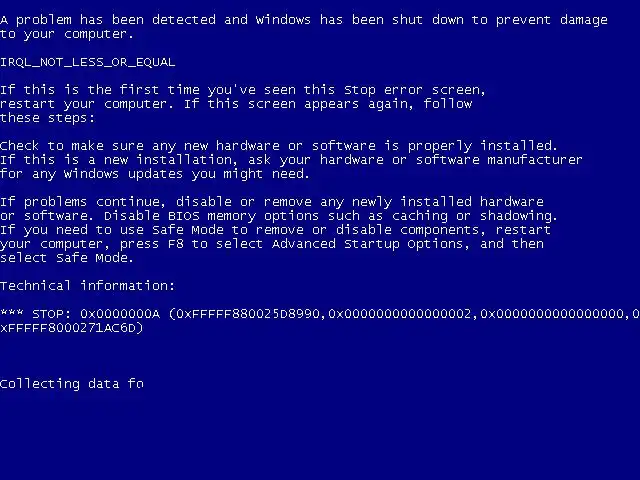
Task: Click the 'these steps:' line
Action: [x=47, y=118]
